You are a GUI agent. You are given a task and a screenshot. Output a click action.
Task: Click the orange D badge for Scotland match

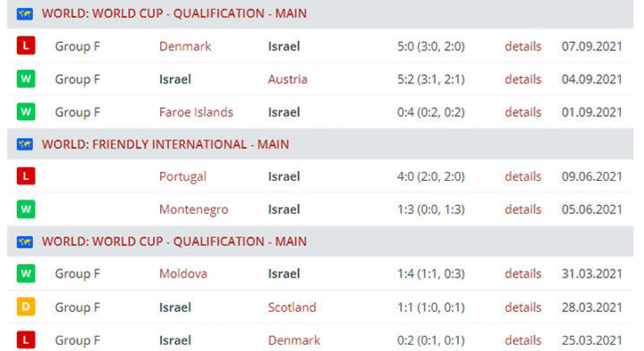26,306
